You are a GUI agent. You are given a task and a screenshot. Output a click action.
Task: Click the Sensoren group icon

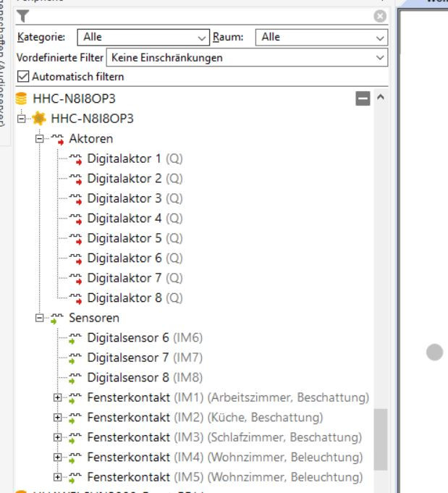pyautogui.click(x=57, y=319)
